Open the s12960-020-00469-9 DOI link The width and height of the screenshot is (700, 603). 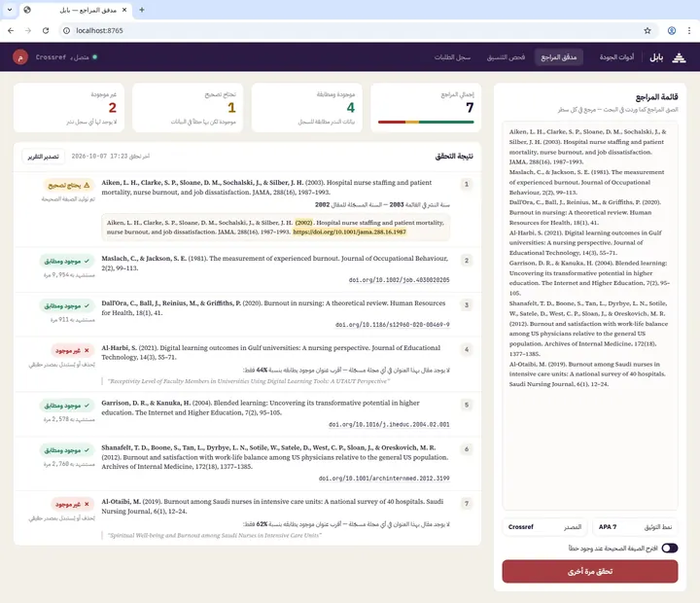pos(393,325)
